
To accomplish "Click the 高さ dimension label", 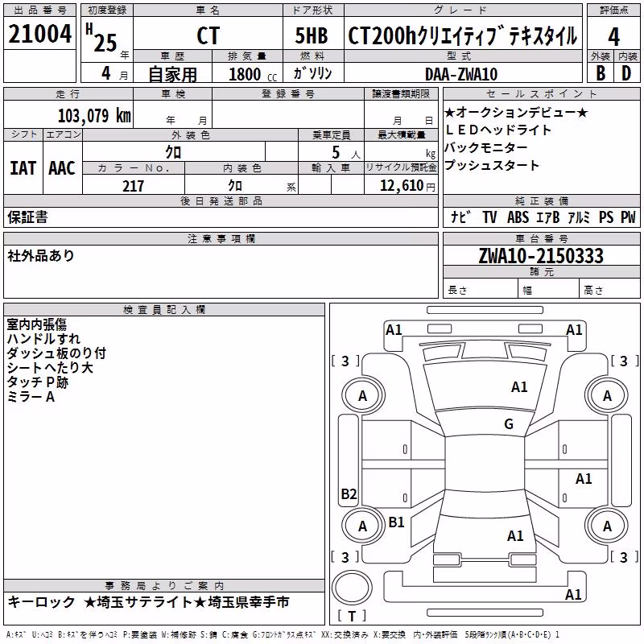I will pyautogui.click(x=593, y=291).
